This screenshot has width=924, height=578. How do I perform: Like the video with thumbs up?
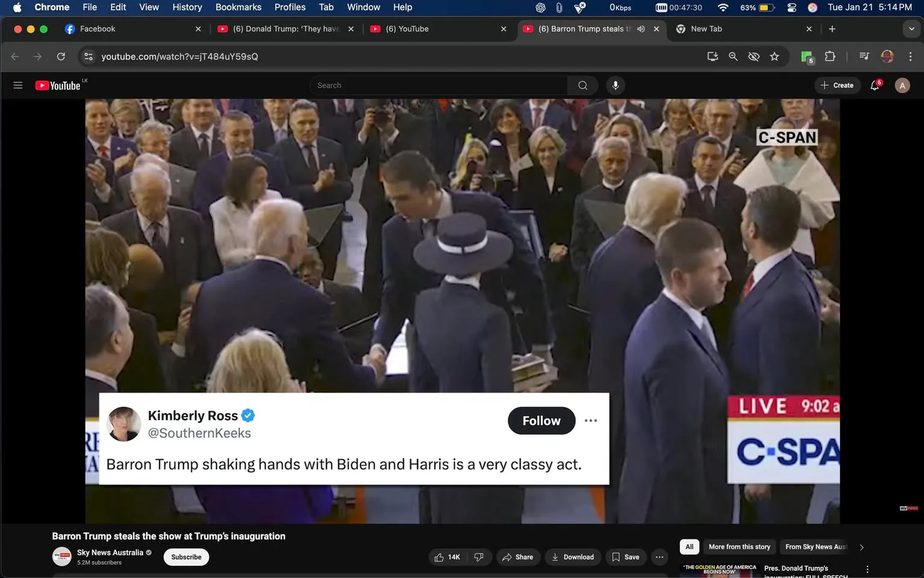[440, 557]
